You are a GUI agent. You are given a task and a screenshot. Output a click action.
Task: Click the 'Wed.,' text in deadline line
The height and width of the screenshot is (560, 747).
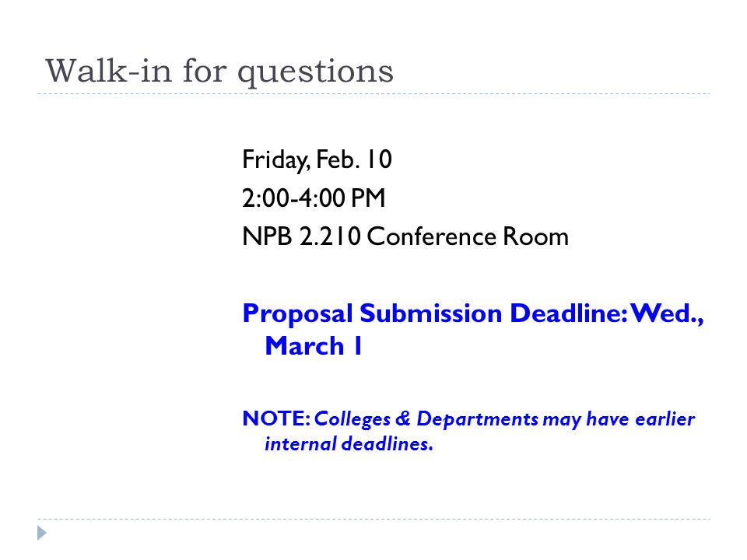(667, 313)
